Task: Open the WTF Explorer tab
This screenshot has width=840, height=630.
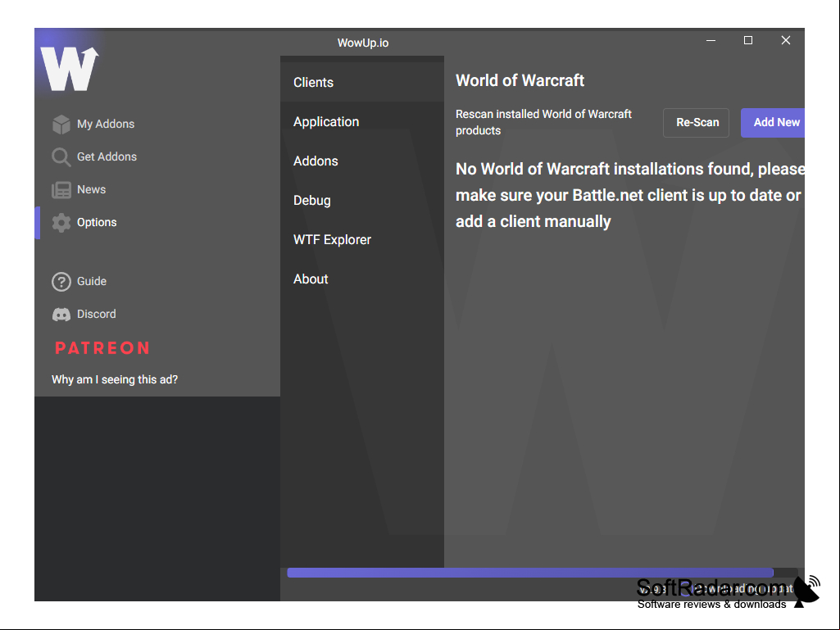Action: 362,239
